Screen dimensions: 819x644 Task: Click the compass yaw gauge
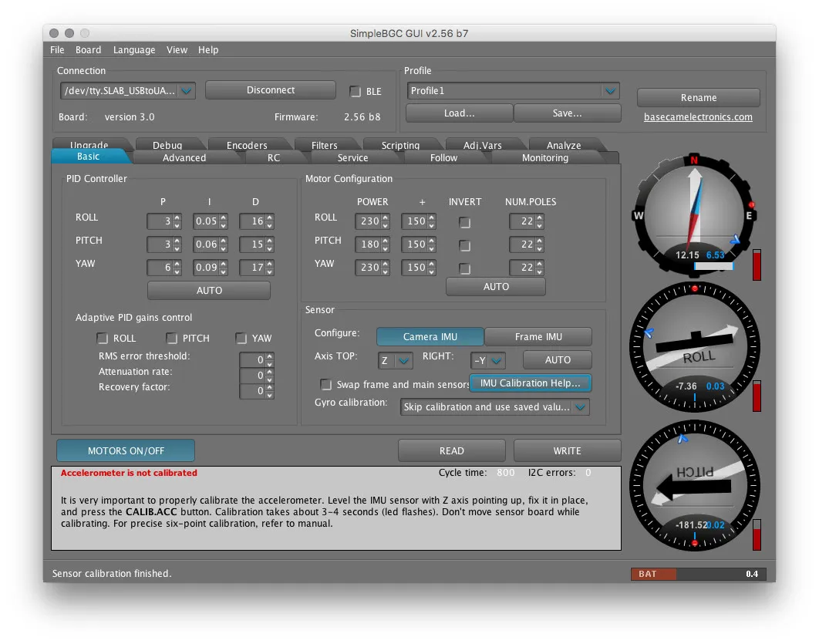coord(694,214)
